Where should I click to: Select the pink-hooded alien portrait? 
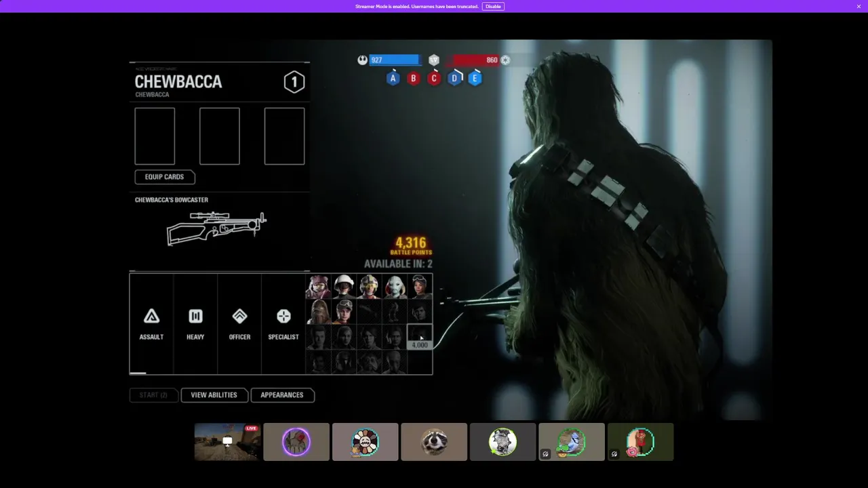pyautogui.click(x=319, y=287)
